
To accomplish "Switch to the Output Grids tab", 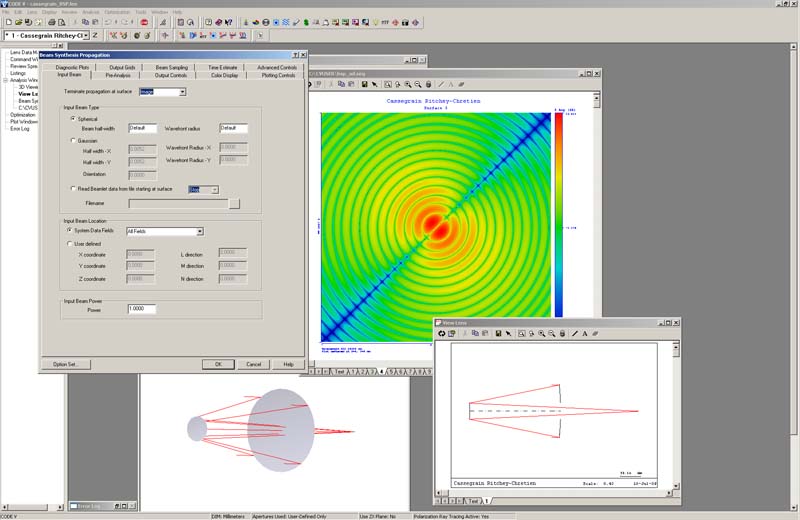I will 121,67.
